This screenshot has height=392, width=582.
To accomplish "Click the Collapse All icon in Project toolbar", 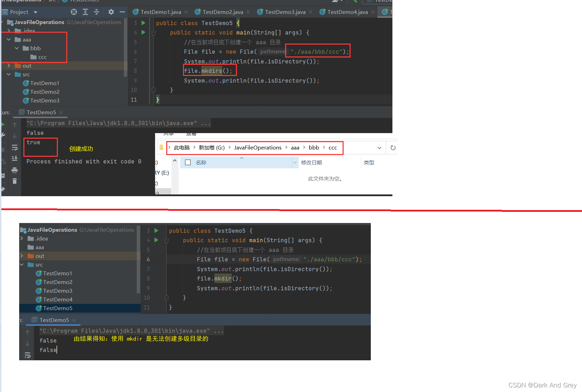I will [97, 12].
